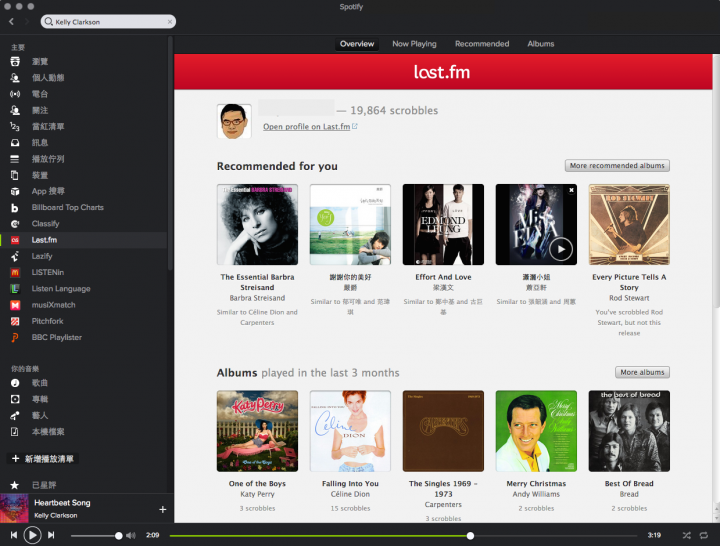Click the volume speaker icon
This screenshot has height=546, width=720.
(x=131, y=535)
